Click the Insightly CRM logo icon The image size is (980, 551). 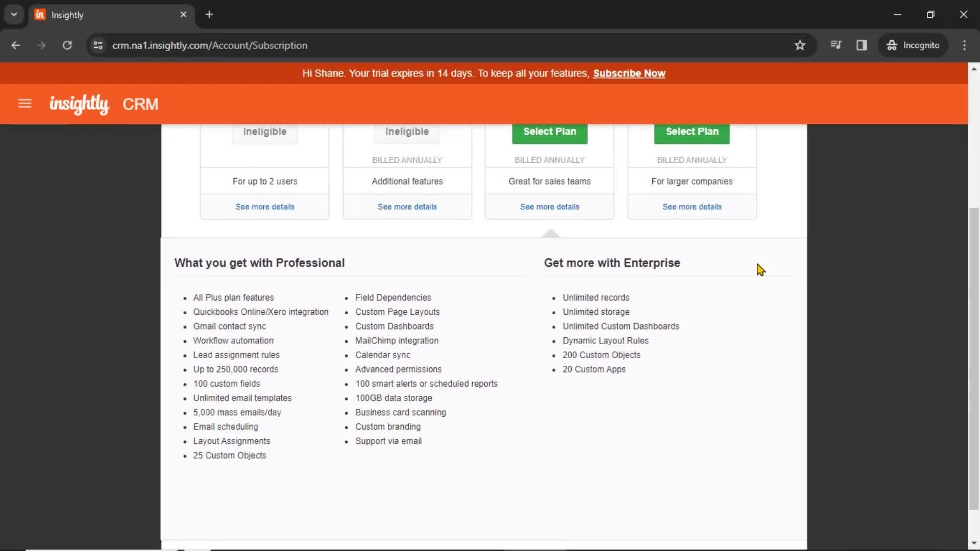(79, 104)
